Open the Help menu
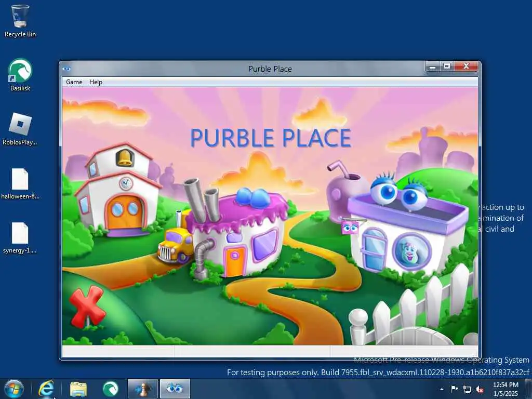Image resolution: width=532 pixels, height=399 pixels. point(96,82)
